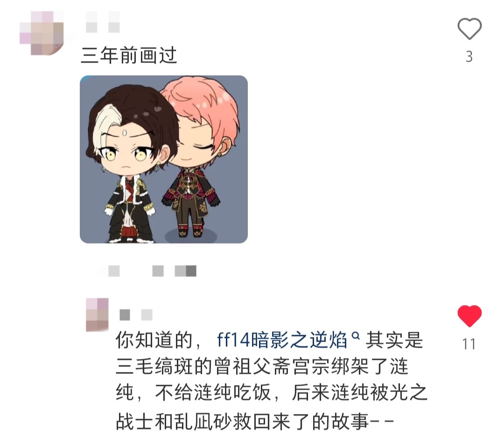Viewport: 504px width, 442px height.
Task: Open the ff14暗影之逆焰 search link
Action: (x=282, y=340)
